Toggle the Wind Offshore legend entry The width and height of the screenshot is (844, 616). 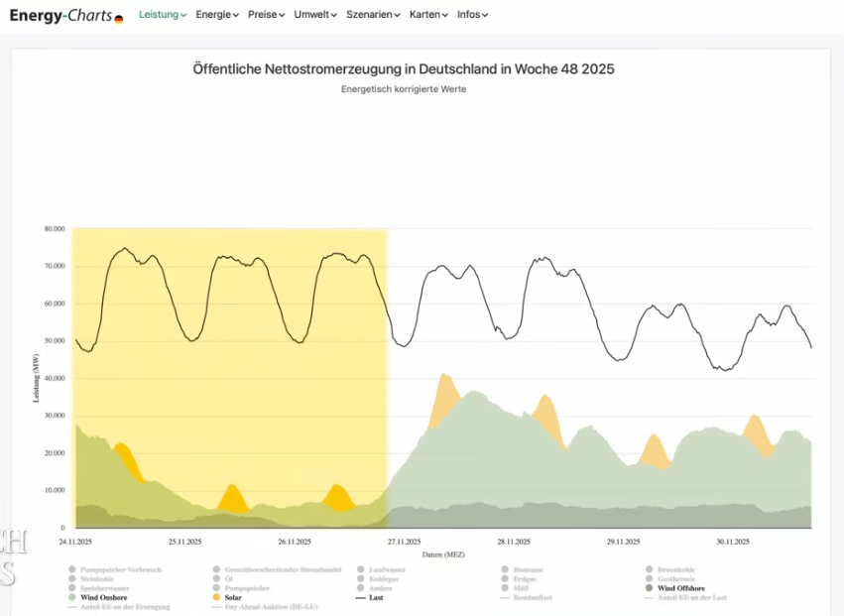(684, 588)
